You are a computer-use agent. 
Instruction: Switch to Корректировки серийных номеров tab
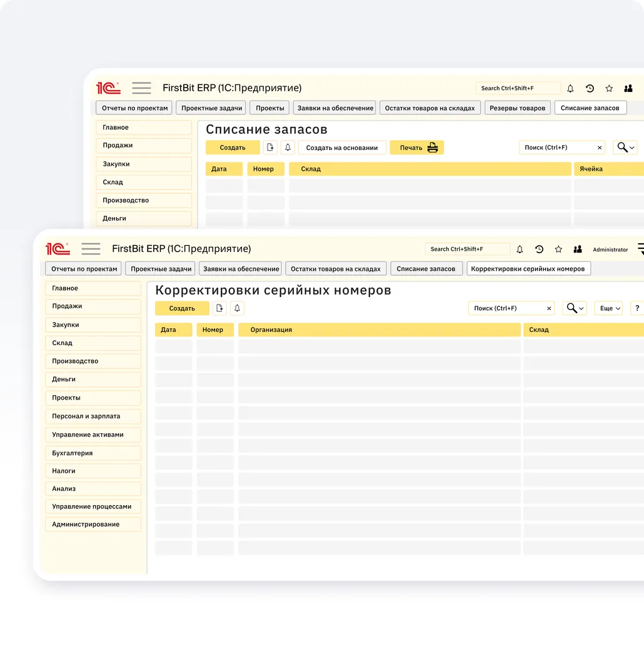(x=528, y=269)
